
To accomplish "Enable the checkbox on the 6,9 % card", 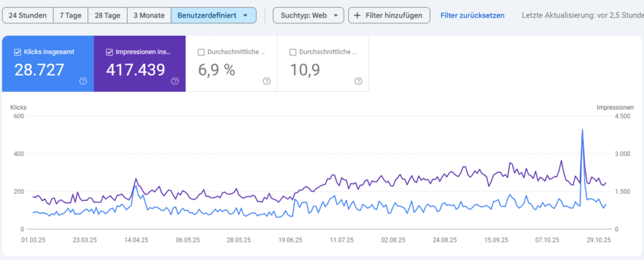I will click(201, 52).
